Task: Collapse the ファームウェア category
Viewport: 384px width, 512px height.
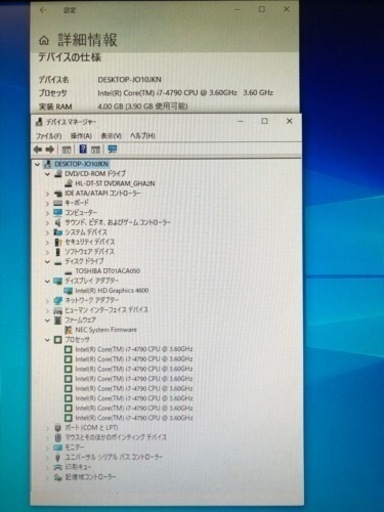Action: 47,320
